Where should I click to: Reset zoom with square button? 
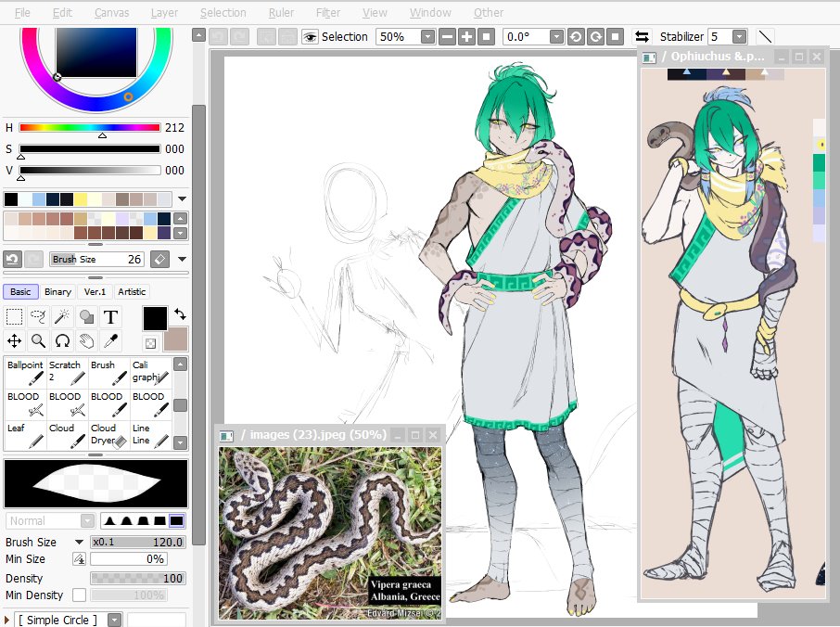(x=486, y=37)
